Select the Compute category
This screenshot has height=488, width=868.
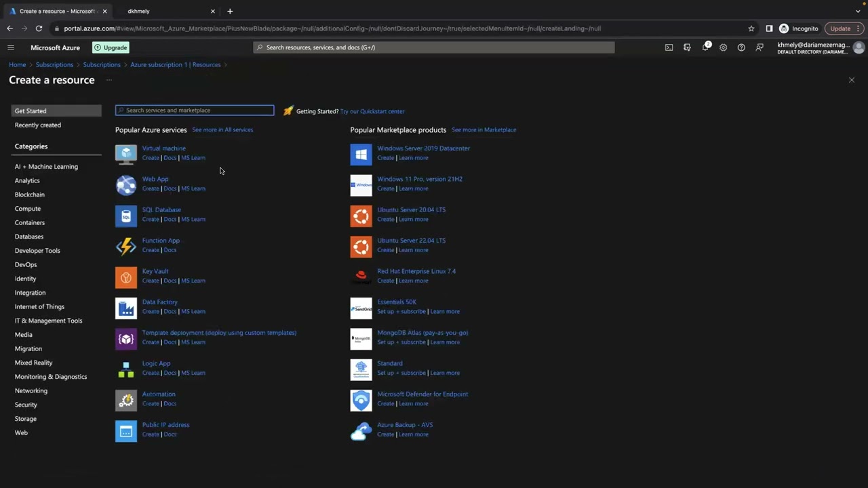point(28,208)
